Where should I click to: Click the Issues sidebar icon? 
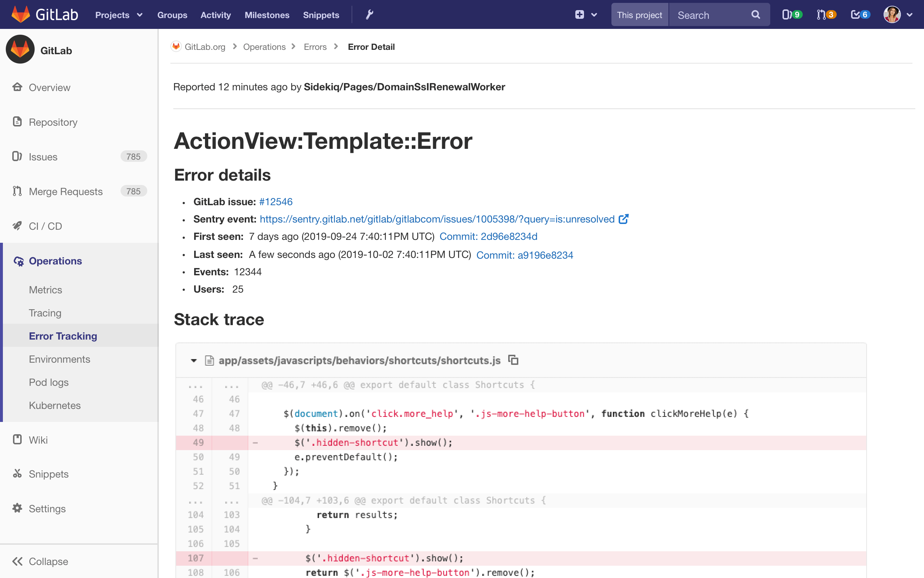(x=17, y=156)
